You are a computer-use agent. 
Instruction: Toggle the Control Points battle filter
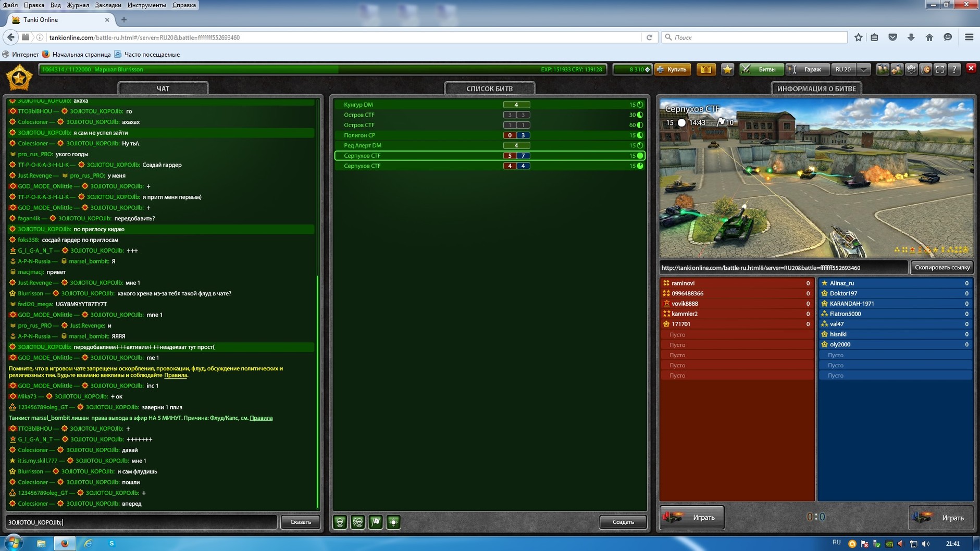[393, 522]
